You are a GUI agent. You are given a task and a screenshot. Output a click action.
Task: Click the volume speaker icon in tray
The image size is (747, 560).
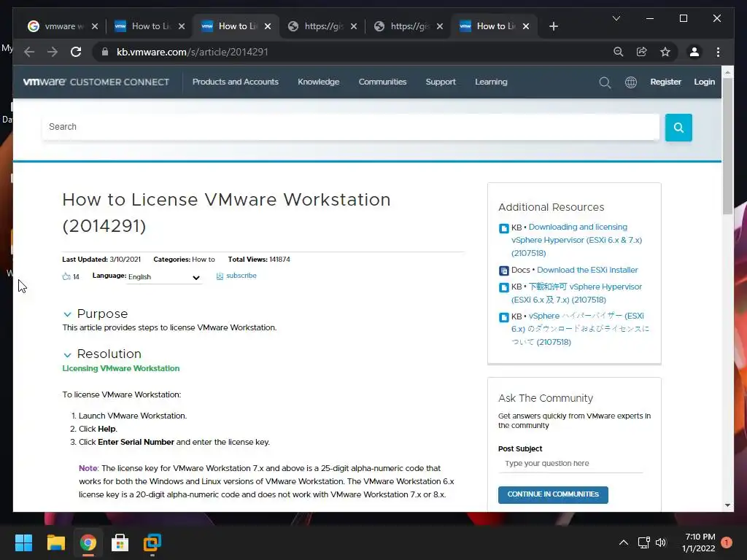coord(661,542)
